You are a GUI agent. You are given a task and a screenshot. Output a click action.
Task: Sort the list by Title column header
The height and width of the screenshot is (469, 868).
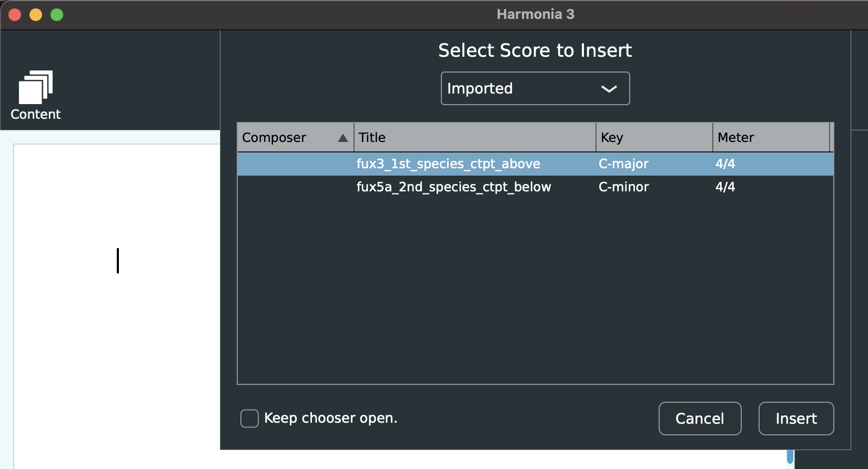click(473, 138)
